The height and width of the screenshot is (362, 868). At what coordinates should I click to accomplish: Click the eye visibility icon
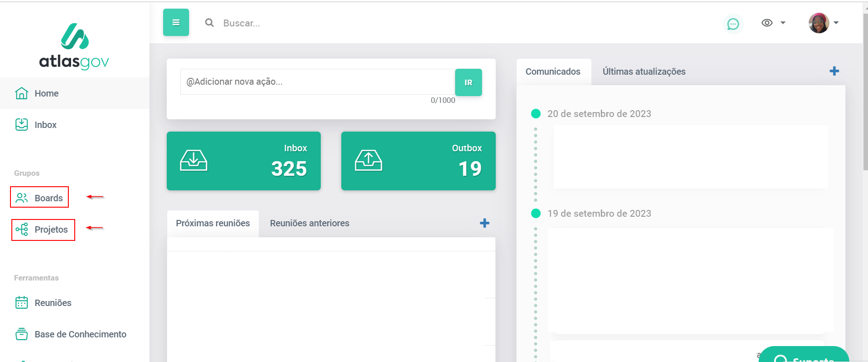pos(767,23)
